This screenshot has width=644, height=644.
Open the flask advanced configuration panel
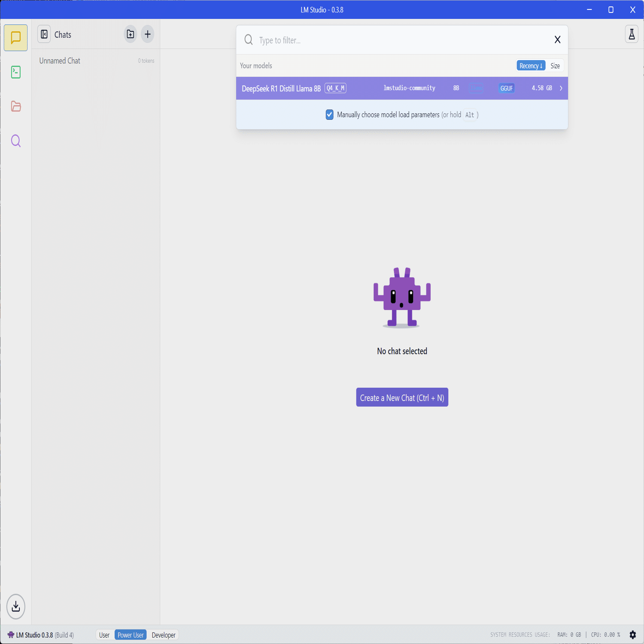pos(632,34)
